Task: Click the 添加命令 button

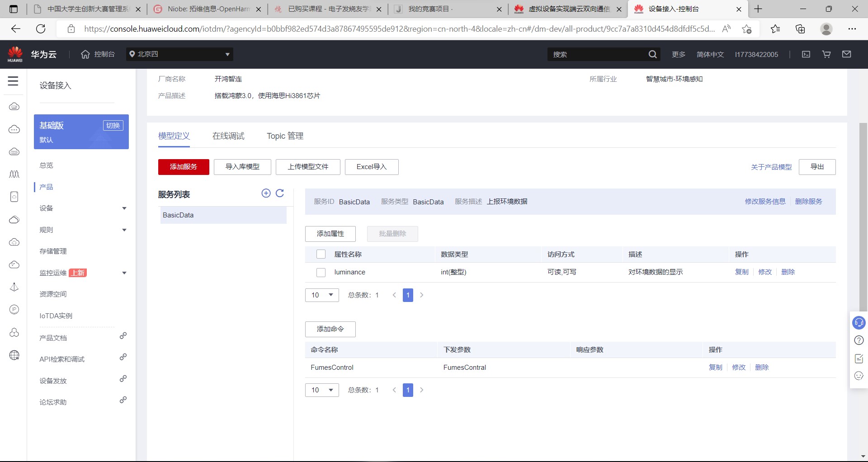Action: point(330,329)
